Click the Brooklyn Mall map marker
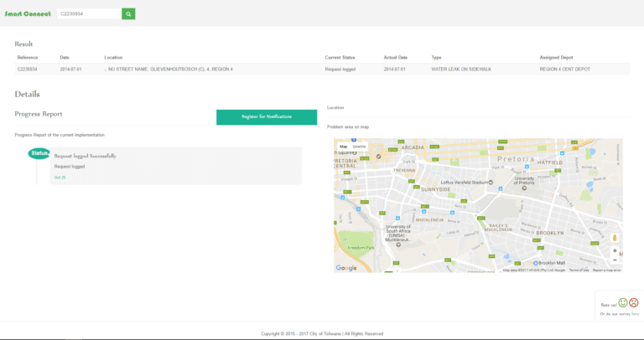 [x=536, y=263]
